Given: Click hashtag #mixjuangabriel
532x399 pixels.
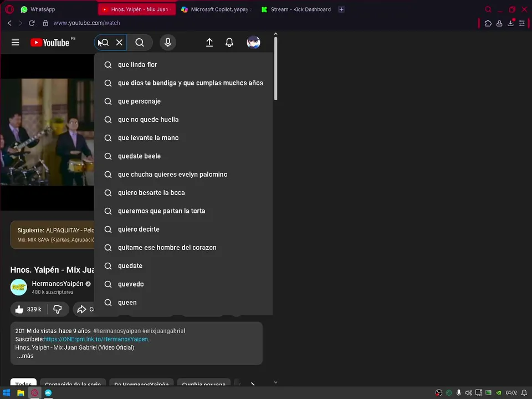Looking at the screenshot, I should pyautogui.click(x=164, y=331).
